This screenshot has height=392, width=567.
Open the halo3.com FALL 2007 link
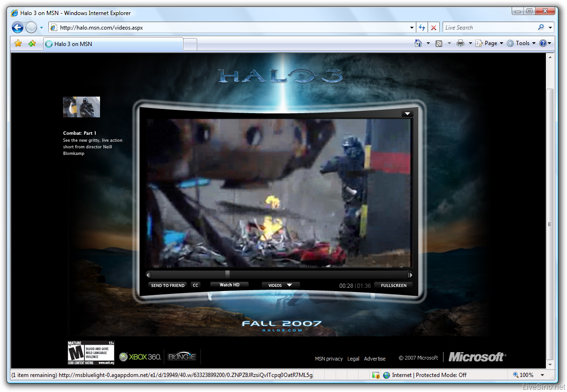[282, 326]
